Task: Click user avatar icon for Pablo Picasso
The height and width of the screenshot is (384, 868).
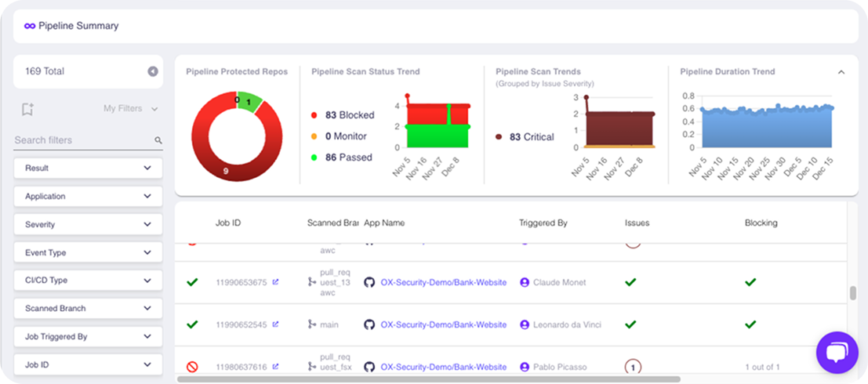Action: point(525,367)
